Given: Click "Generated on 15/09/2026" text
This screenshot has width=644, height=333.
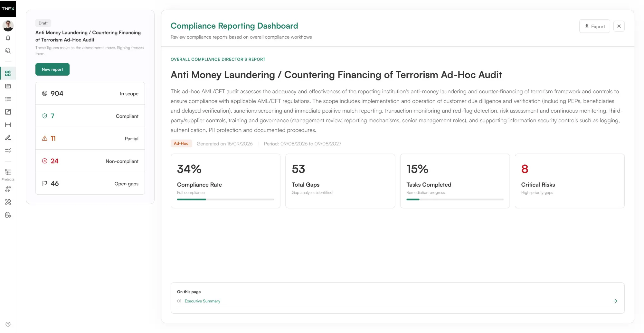Looking at the screenshot, I should tap(225, 144).
